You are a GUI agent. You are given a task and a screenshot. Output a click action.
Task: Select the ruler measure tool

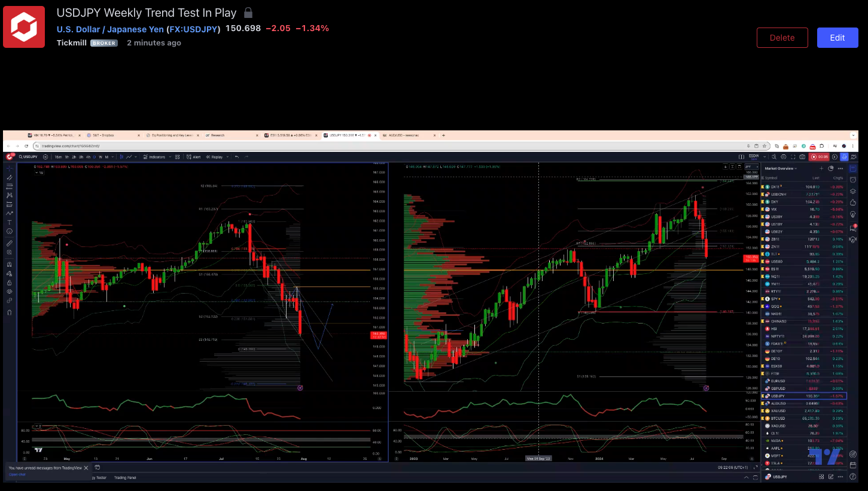(10, 243)
